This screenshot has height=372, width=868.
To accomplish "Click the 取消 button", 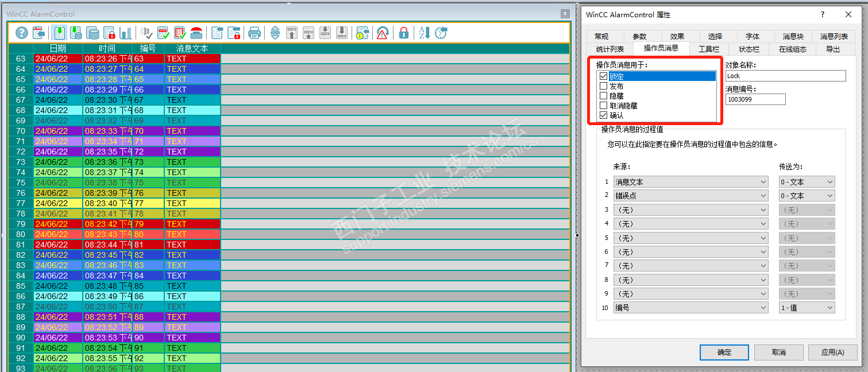I will point(778,352).
